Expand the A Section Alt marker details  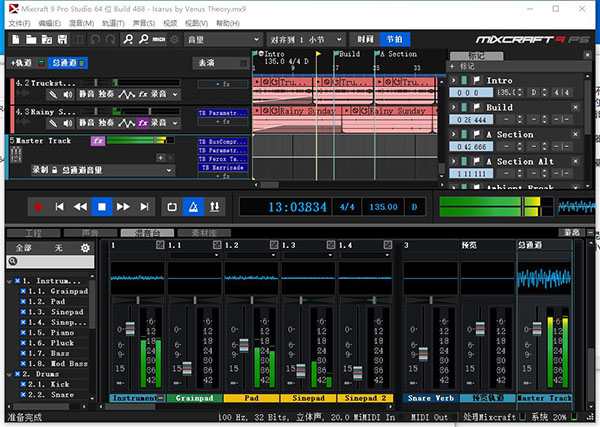[454, 161]
